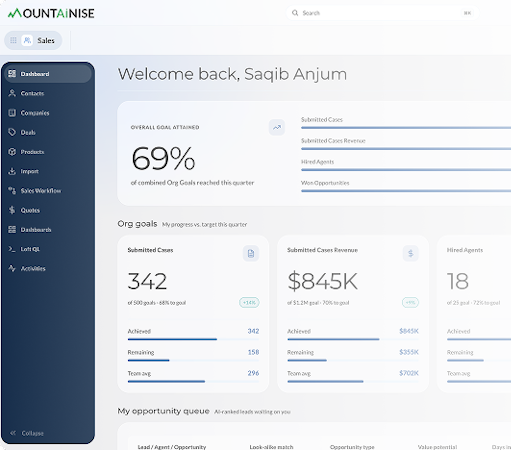Viewport: 511px width, 450px height.
Task: Click the dollar icon on Revenue card
Action: 411,253
